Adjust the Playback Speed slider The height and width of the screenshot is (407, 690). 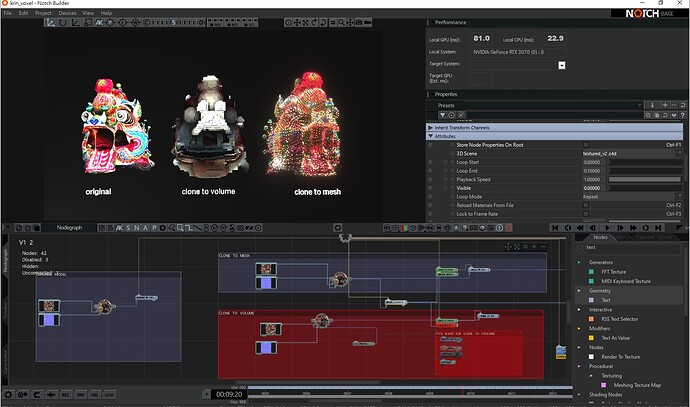(645, 180)
